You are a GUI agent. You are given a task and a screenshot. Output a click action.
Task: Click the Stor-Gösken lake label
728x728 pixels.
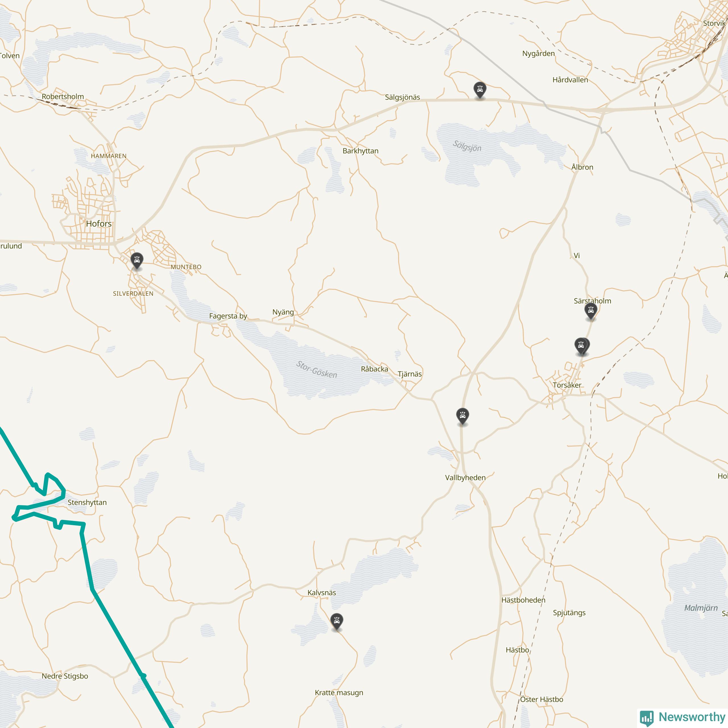[317, 369]
